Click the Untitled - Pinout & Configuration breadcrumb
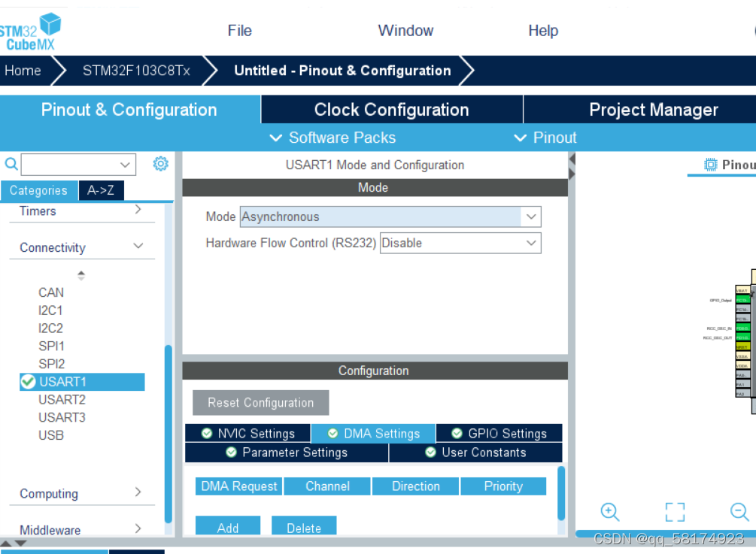Viewport: 756px width, 554px height. pyautogui.click(x=342, y=71)
